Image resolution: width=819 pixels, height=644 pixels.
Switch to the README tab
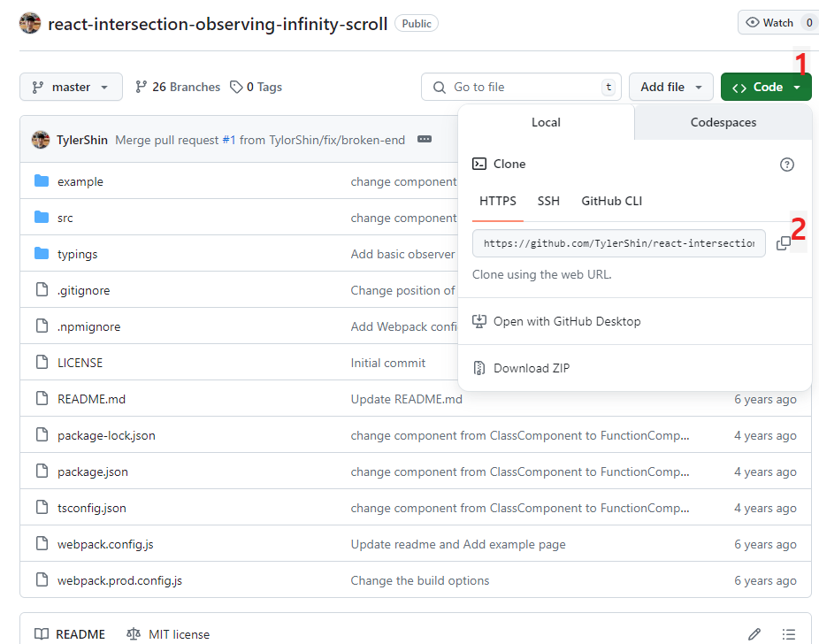[x=70, y=634]
